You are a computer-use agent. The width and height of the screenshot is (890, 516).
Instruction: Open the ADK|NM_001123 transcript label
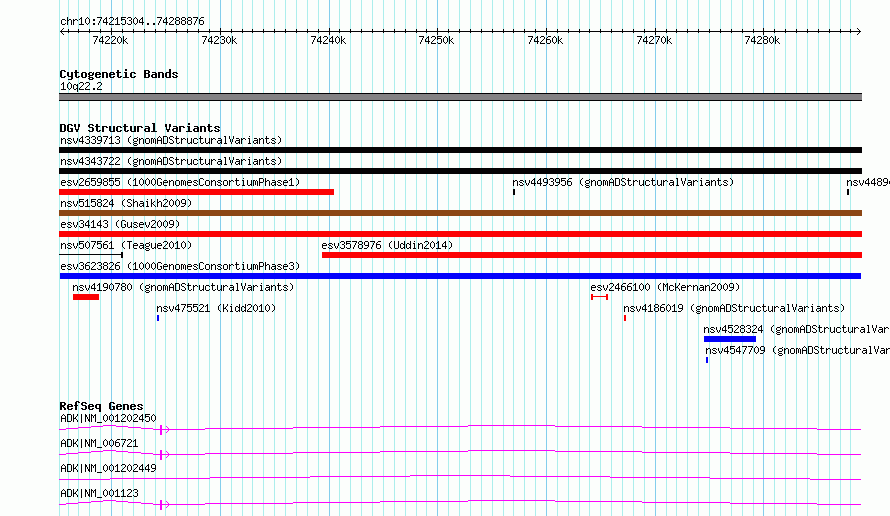99,493
